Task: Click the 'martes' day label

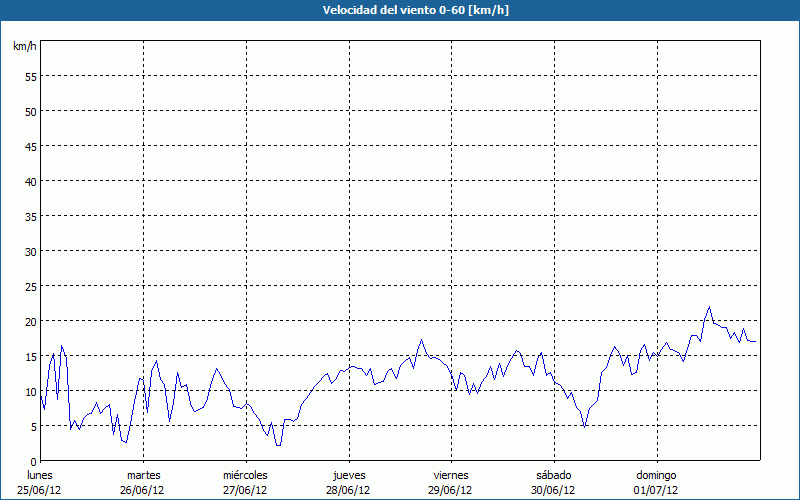Action: (143, 475)
